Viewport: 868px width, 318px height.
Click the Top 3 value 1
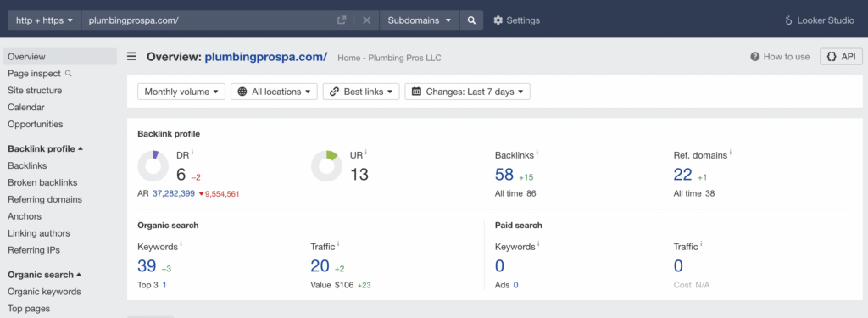pos(164,285)
